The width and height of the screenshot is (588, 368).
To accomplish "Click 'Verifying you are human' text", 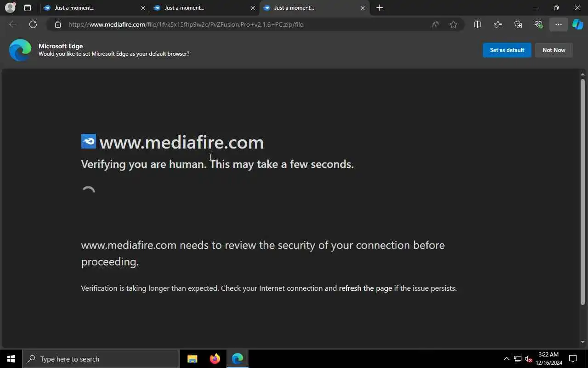I will tap(144, 164).
